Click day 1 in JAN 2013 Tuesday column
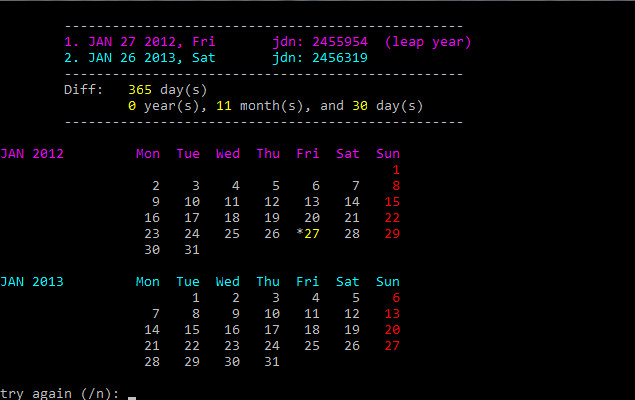 (196, 298)
